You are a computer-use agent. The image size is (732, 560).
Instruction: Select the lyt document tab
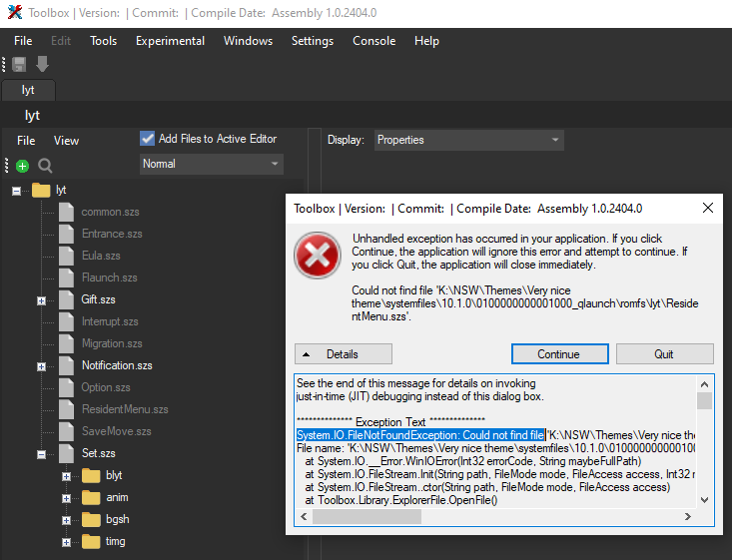coord(28,90)
